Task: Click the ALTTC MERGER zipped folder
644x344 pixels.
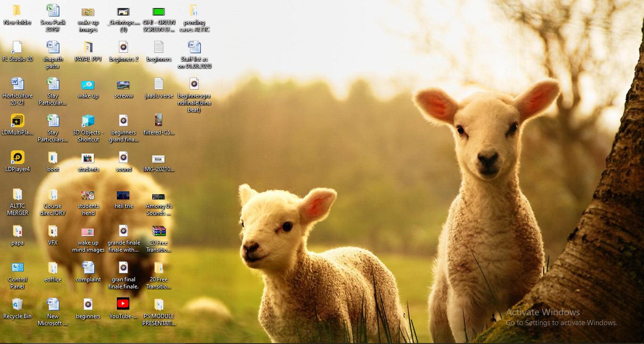Action: pyautogui.click(x=17, y=194)
